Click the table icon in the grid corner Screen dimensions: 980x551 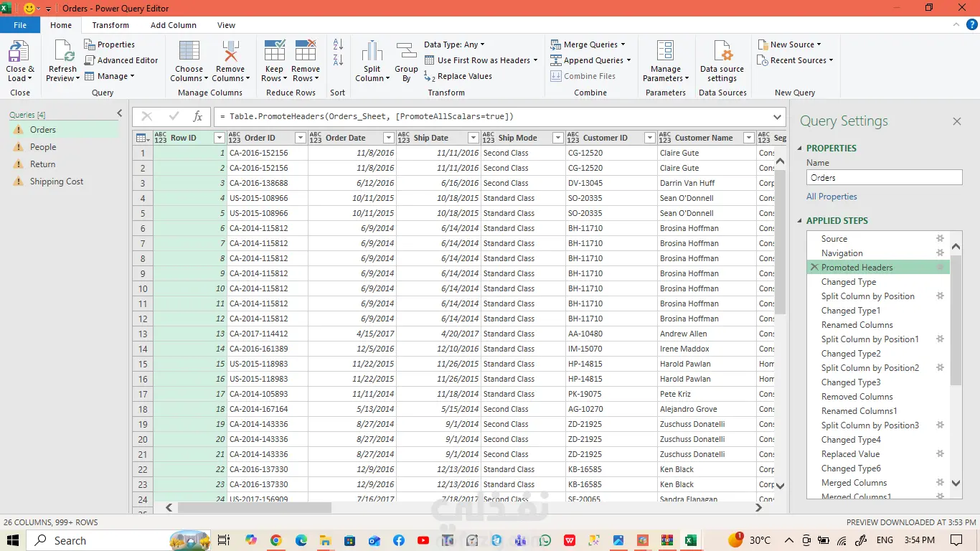(142, 138)
